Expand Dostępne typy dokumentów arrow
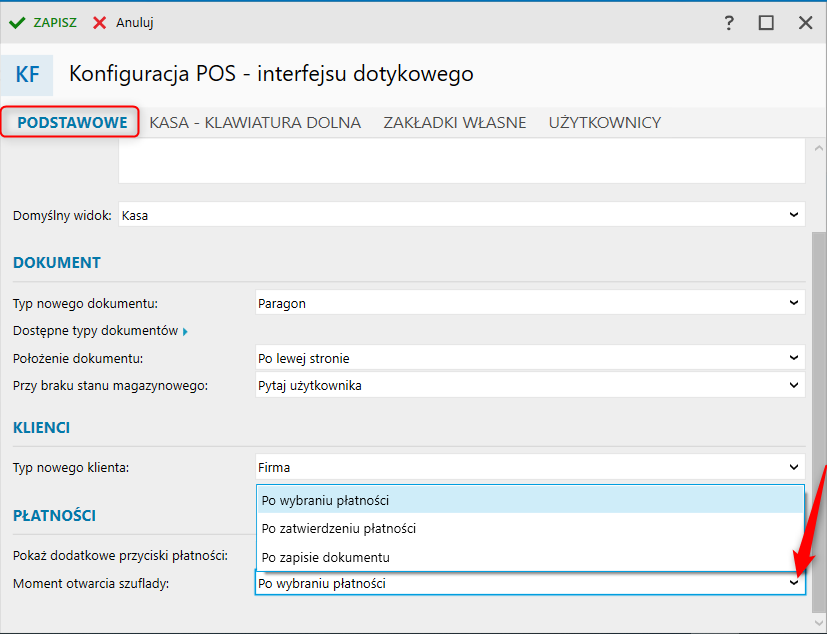Image resolution: width=827 pixels, height=634 pixels. coord(185,331)
